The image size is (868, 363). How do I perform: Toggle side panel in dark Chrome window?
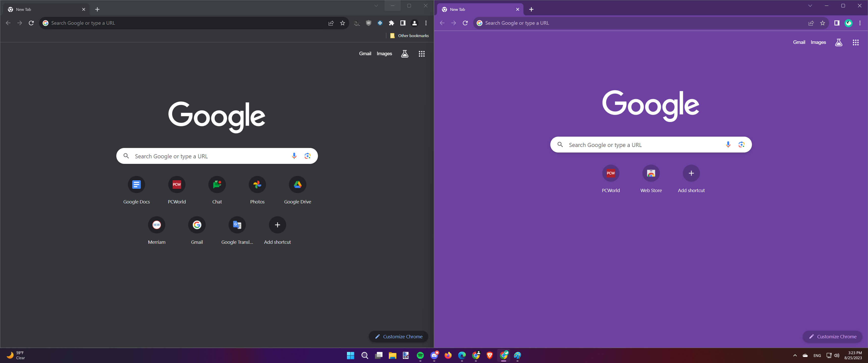403,23
